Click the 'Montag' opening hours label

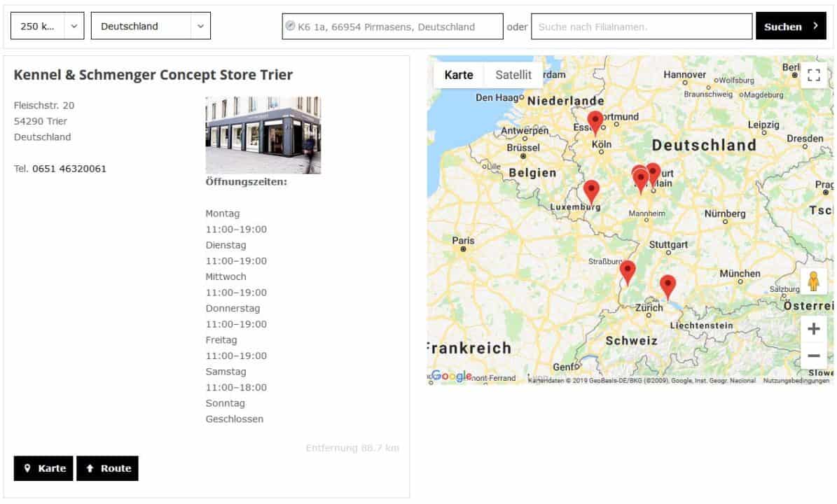tap(223, 213)
